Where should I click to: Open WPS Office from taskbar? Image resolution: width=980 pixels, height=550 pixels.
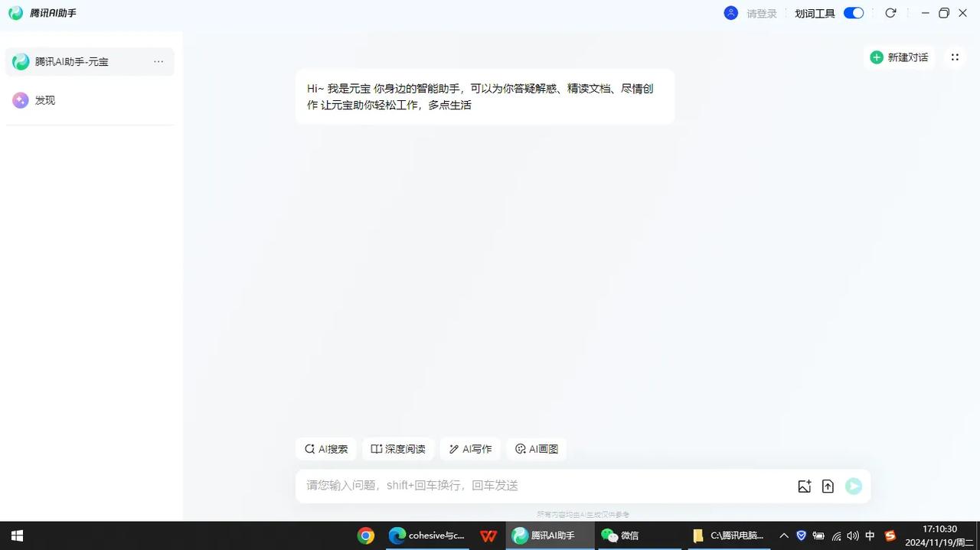pos(488,535)
